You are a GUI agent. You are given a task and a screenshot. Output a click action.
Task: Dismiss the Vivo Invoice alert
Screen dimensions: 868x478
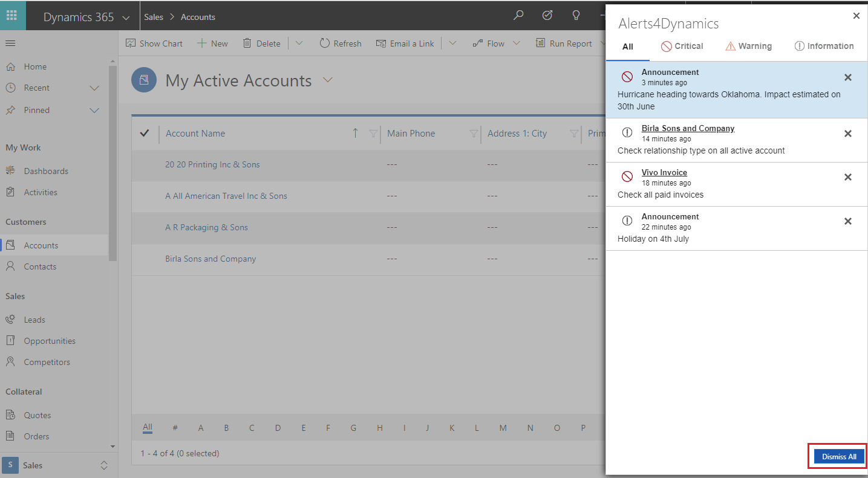(x=847, y=177)
